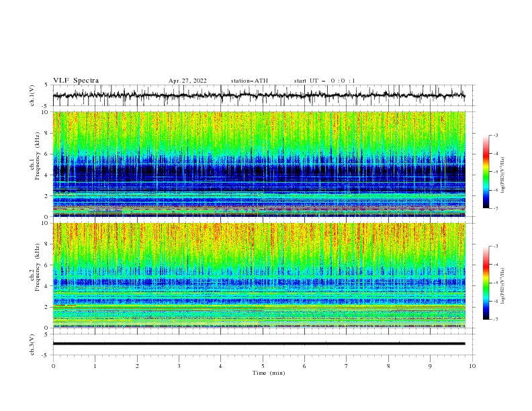The width and height of the screenshot is (532, 411).
Task: Click inside the ch.2 frequency spectrogram
Action: click(x=259, y=275)
